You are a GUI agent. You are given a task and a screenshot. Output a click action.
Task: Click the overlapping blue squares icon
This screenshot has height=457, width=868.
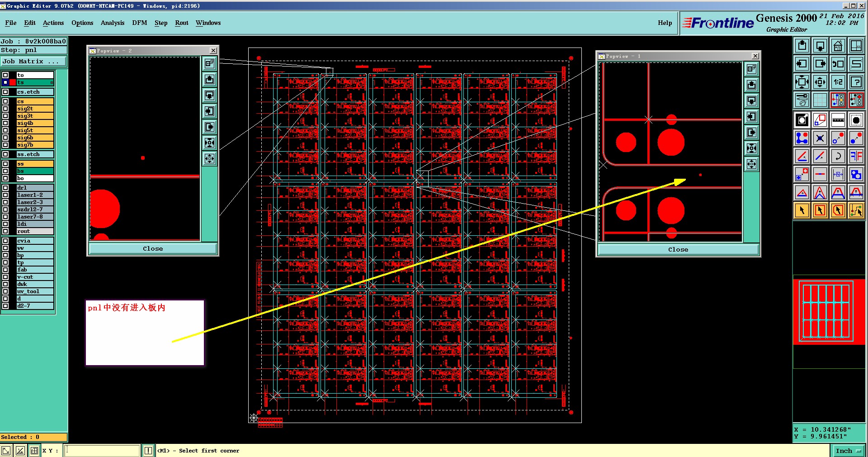856,174
